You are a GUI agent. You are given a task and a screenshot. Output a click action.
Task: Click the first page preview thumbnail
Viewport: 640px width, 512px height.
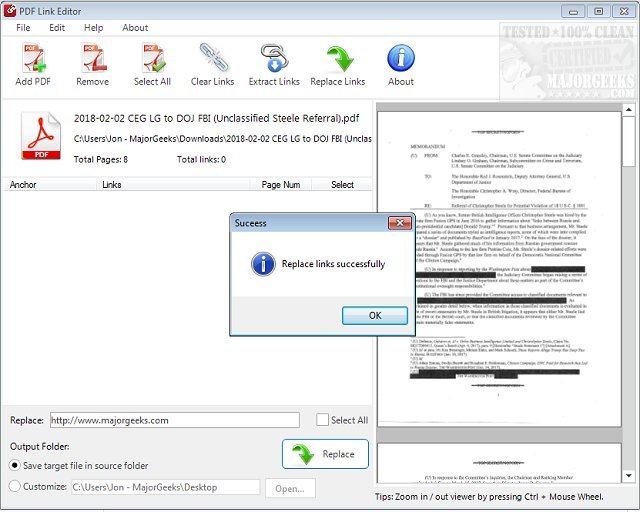pos(499,269)
